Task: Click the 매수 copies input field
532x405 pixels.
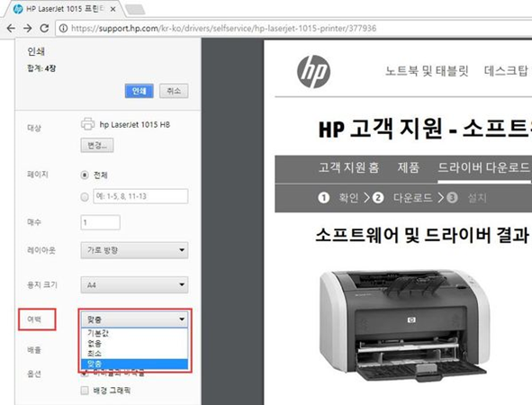Action: click(x=101, y=222)
